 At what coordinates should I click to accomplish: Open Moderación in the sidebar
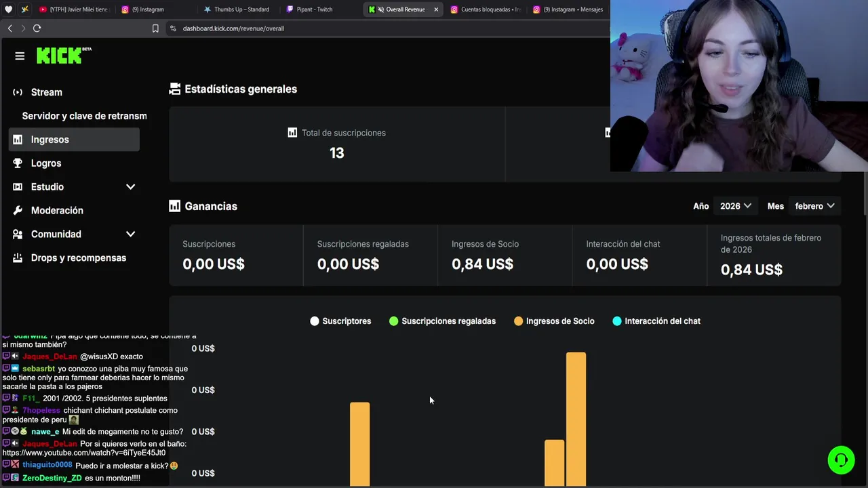click(74, 211)
